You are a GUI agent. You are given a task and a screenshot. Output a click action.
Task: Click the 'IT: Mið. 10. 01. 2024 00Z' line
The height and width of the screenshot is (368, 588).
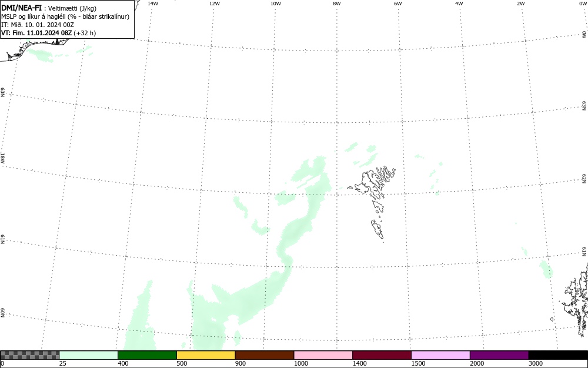38,25
